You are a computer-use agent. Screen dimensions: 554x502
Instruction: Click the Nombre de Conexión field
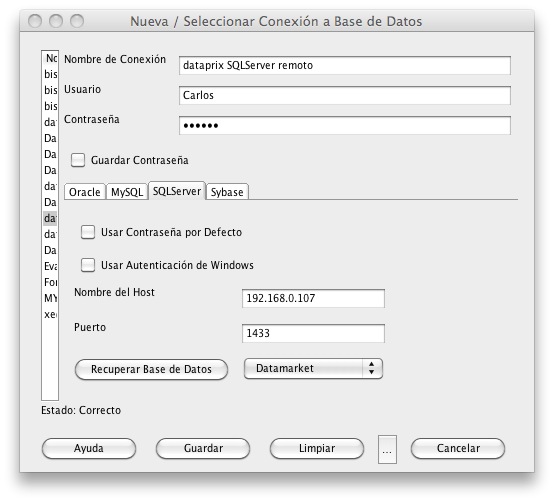coord(344,65)
